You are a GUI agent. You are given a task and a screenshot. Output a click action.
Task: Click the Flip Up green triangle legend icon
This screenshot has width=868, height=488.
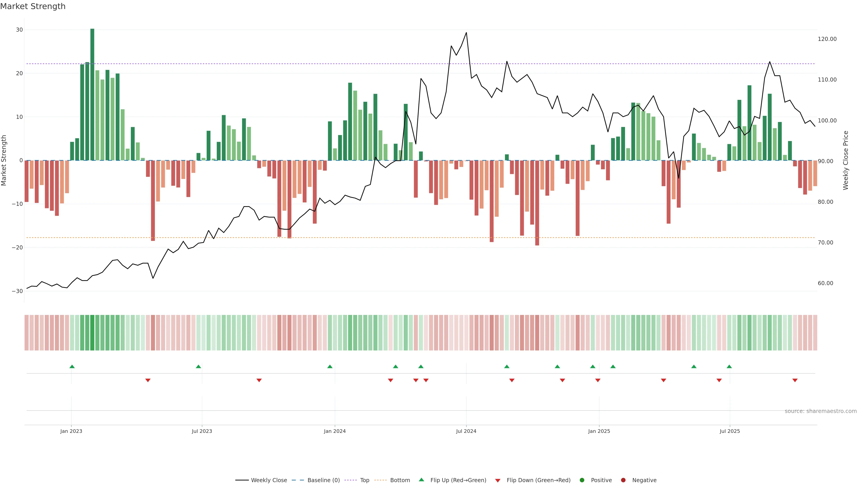click(x=421, y=480)
